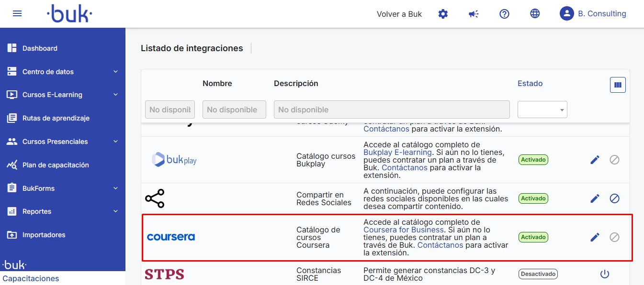Toggle column visibility button
Image resolution: width=644 pixels, height=285 pixels.
click(x=618, y=85)
